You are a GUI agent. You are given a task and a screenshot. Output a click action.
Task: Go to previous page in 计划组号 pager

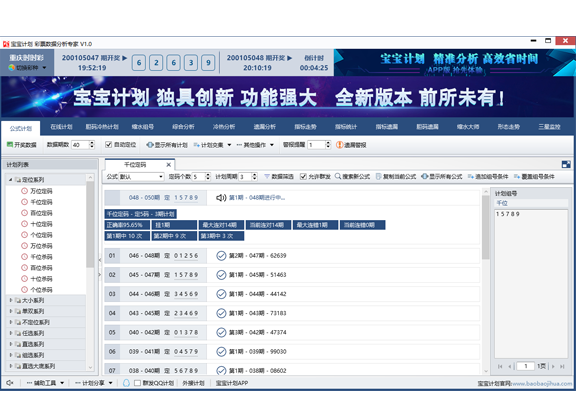coord(510,366)
